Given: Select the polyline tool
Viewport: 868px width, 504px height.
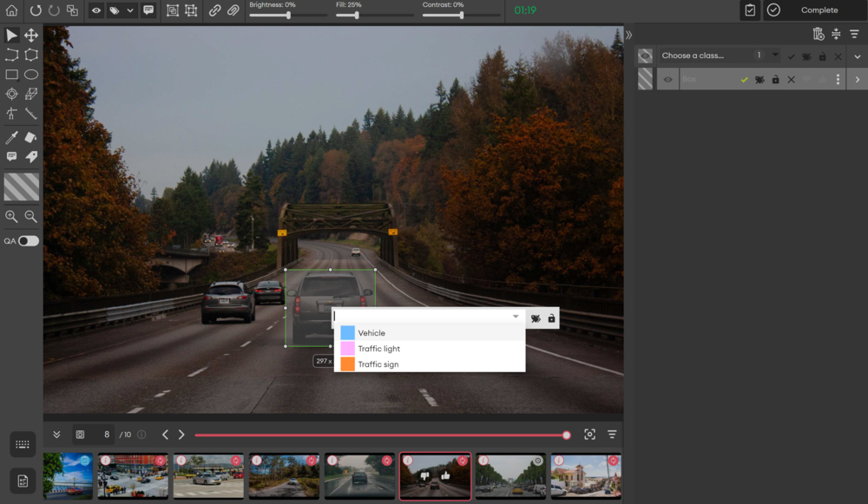Looking at the screenshot, I should coord(11,55).
